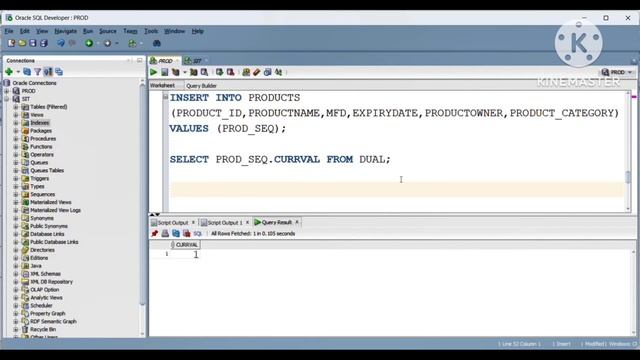Open the Back navigation dropdown arrow
Image resolution: width=640 pixels, height=360 pixels.
pos(98,43)
